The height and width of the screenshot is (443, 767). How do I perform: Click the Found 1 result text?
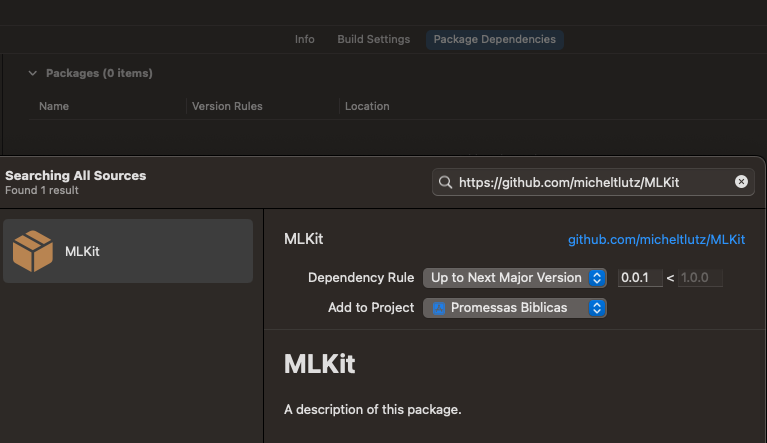42,190
